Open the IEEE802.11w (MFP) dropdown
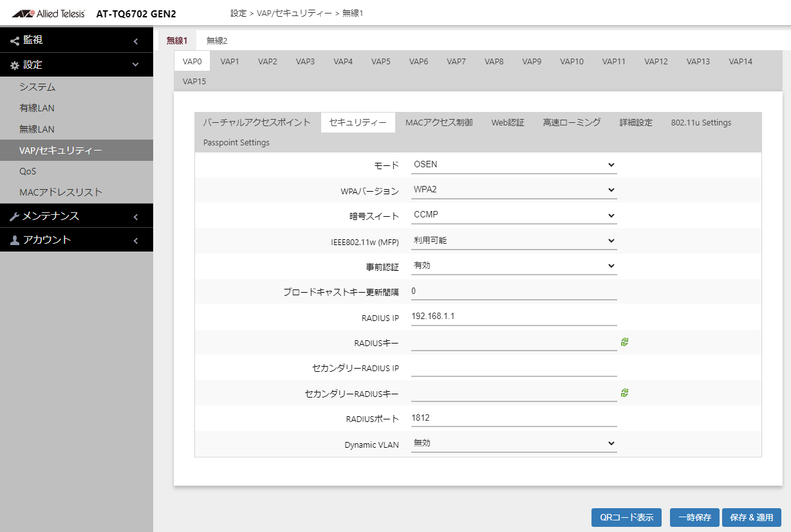Screen dimensions: 791x532 tap(514, 241)
